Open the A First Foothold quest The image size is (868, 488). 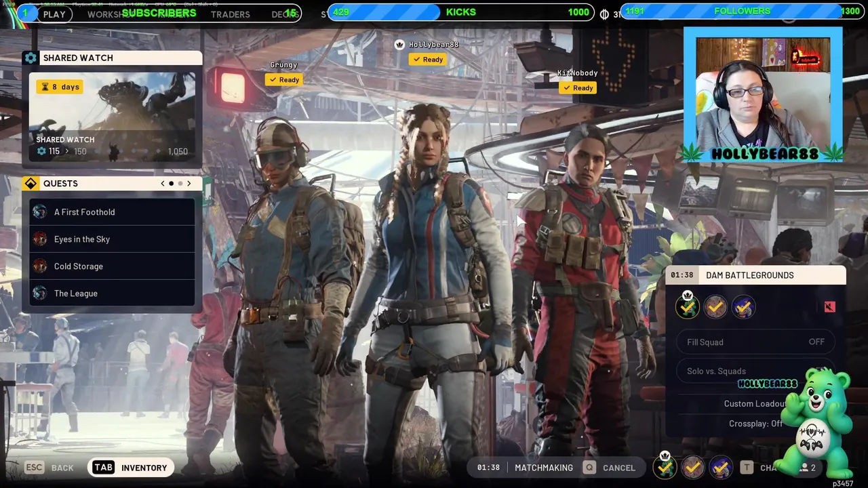(112, 212)
